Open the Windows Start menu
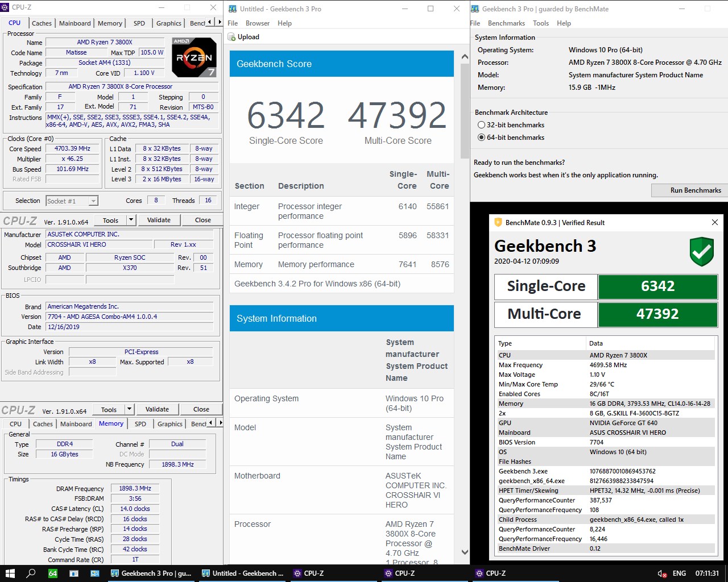The image size is (728, 582). 10,573
